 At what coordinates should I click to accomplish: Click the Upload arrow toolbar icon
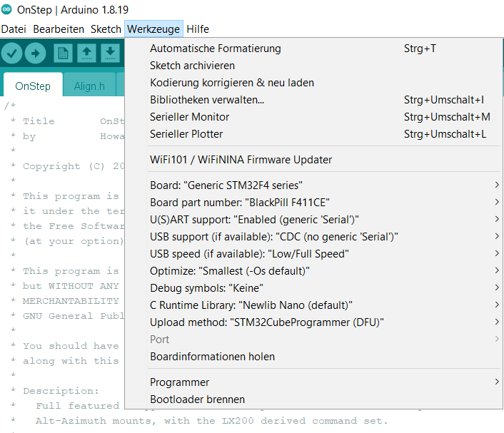point(36,53)
